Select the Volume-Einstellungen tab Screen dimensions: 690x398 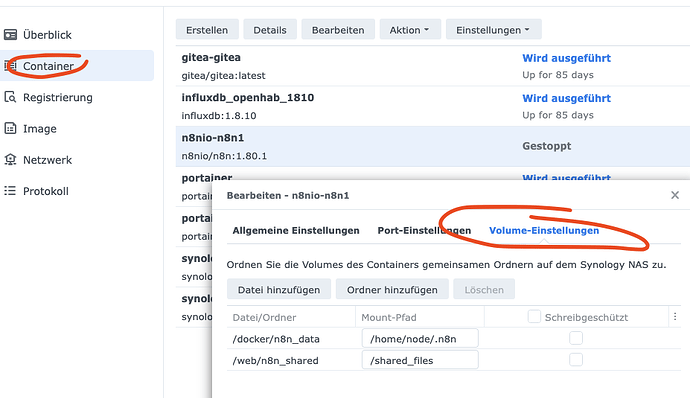(544, 231)
